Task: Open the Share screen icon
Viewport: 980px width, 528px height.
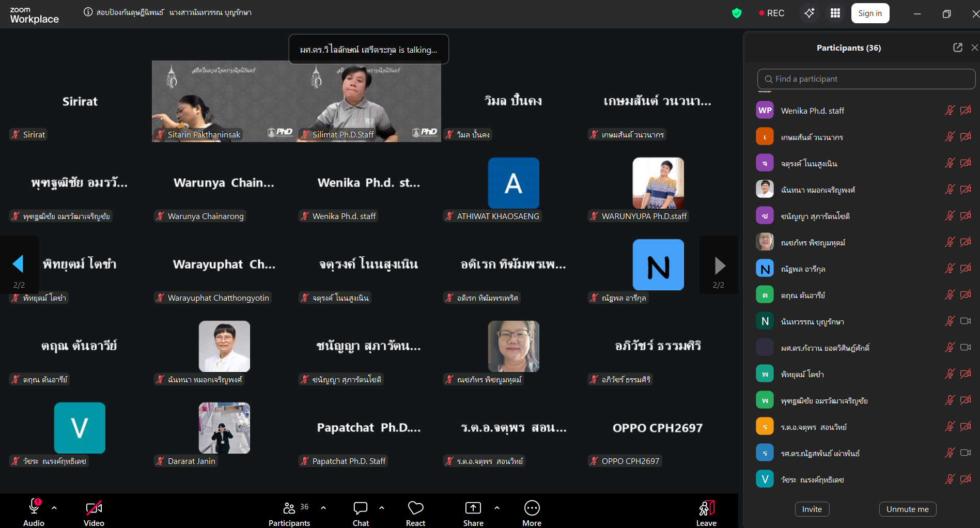Action: tap(473, 508)
